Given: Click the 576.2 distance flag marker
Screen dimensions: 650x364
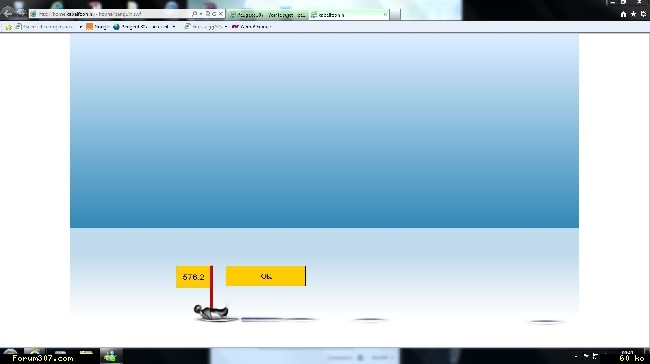Looking at the screenshot, I should tap(193, 277).
